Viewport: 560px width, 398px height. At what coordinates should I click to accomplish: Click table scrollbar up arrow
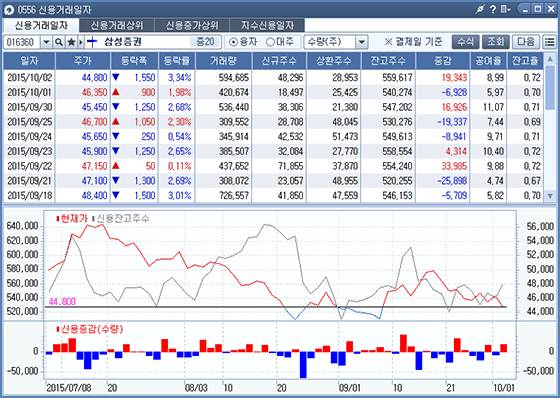tap(550, 59)
